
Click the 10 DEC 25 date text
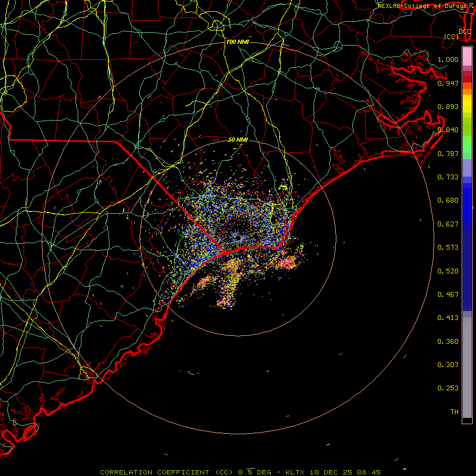(332, 472)
